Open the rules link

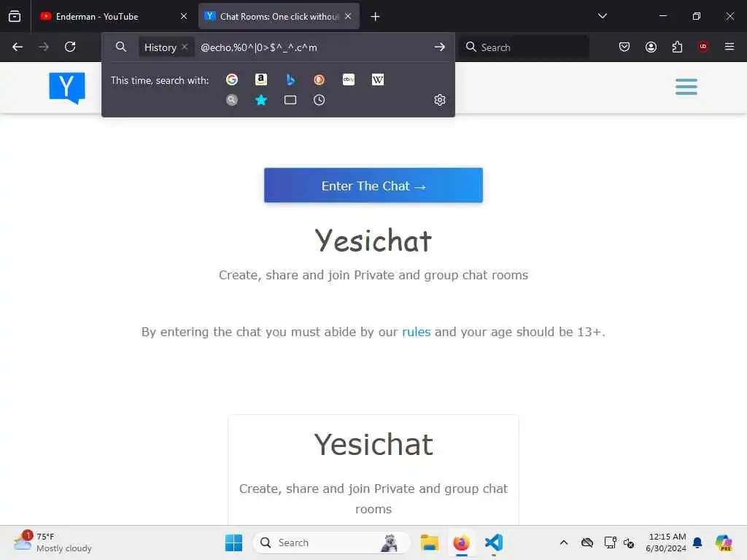(x=417, y=332)
